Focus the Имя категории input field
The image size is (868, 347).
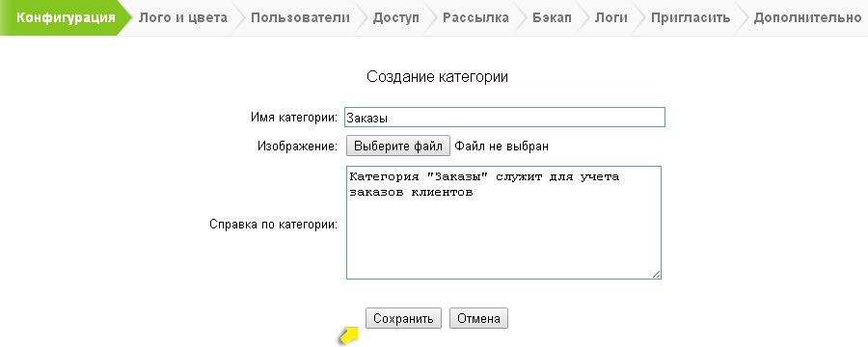pyautogui.click(x=504, y=118)
